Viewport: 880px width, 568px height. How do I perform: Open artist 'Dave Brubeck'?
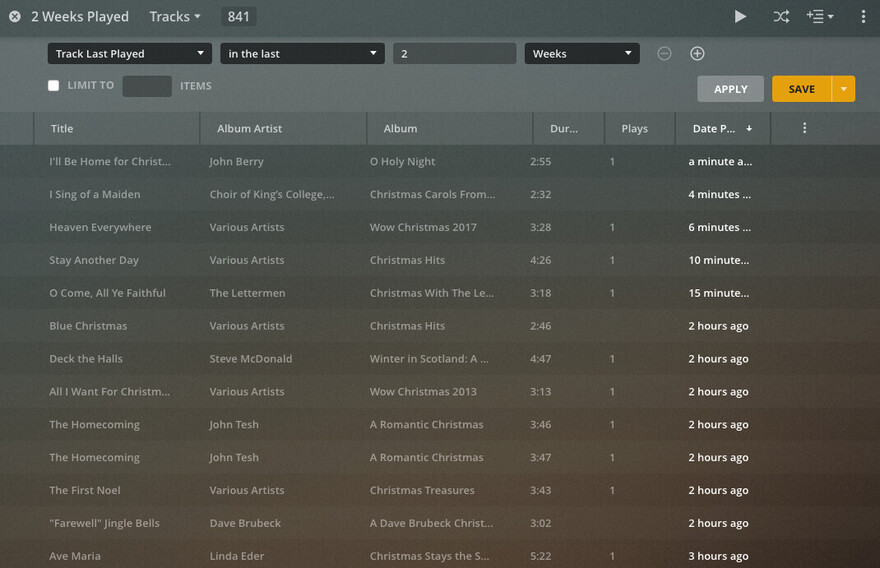pyautogui.click(x=245, y=523)
